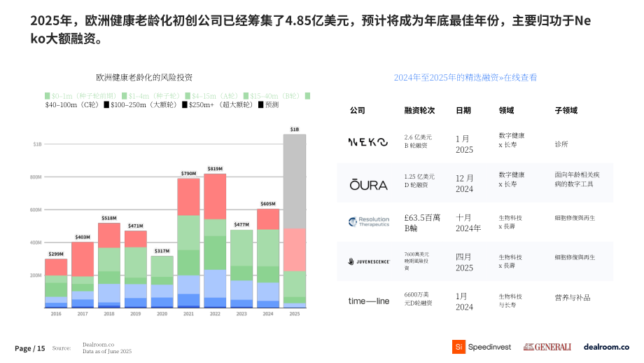Screen dimensions: 644x363
Task: Click the 2020 bar labeled $317M
Action: 162,282
